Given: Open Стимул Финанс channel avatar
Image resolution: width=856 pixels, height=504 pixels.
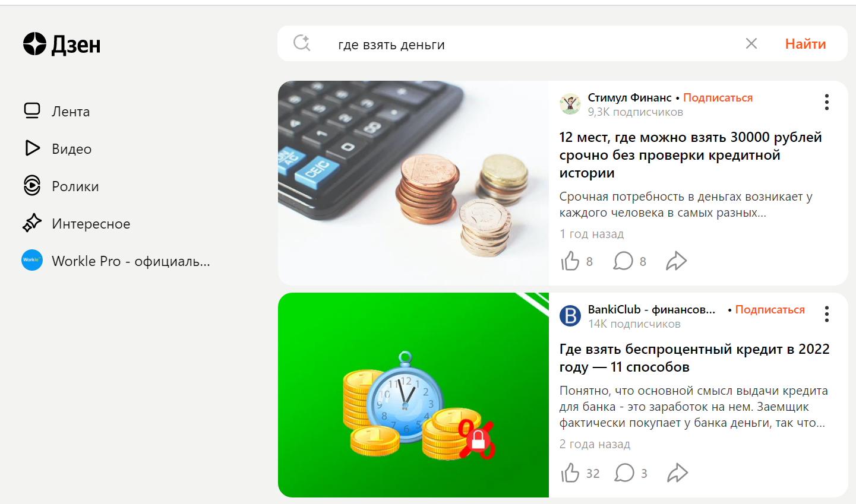Looking at the screenshot, I should pos(570,104).
